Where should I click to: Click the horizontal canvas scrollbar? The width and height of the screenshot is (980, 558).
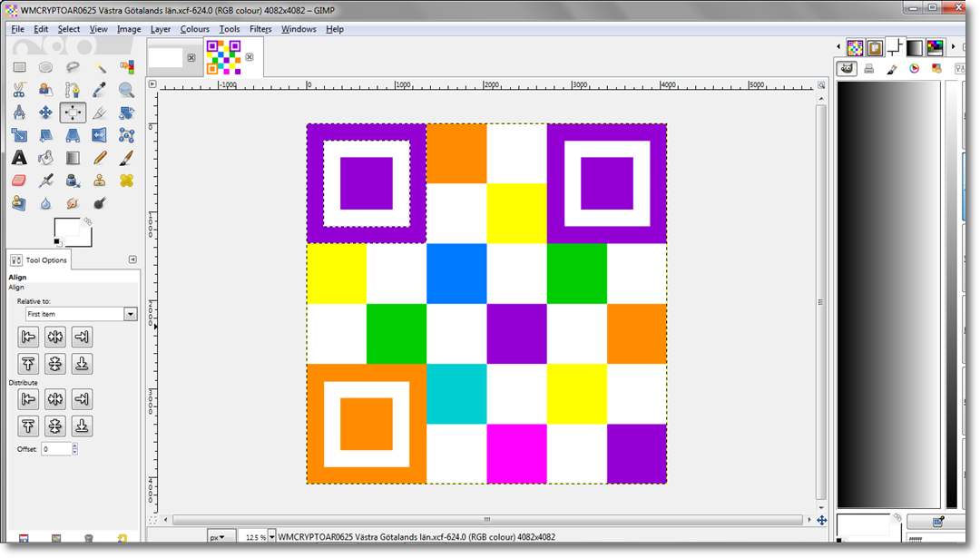coord(487,519)
